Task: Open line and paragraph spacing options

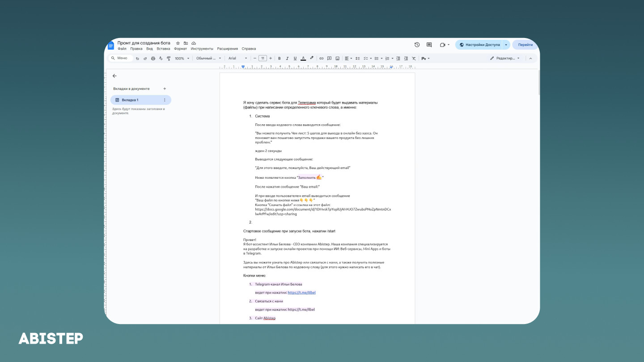Action: (x=357, y=59)
